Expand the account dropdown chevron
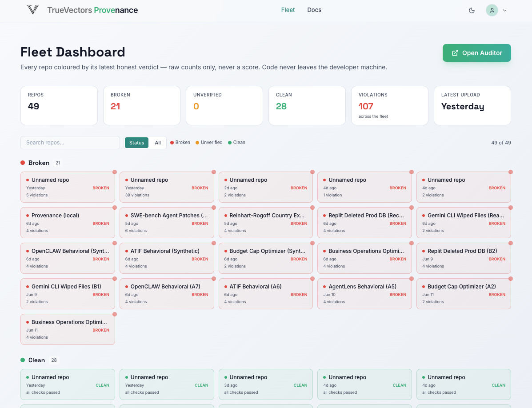Image resolution: width=532 pixels, height=408 pixels. click(504, 11)
